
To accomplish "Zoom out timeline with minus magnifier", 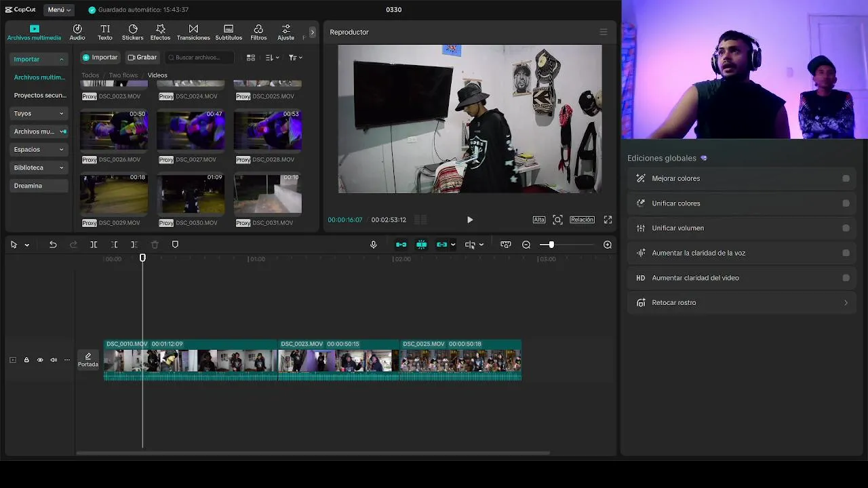I will pyautogui.click(x=526, y=245).
